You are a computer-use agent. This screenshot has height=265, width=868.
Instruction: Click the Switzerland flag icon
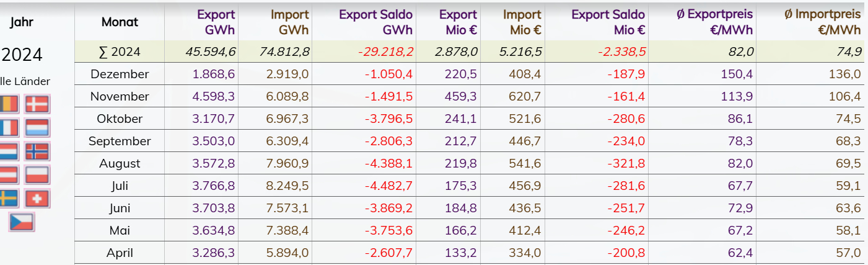(x=37, y=199)
